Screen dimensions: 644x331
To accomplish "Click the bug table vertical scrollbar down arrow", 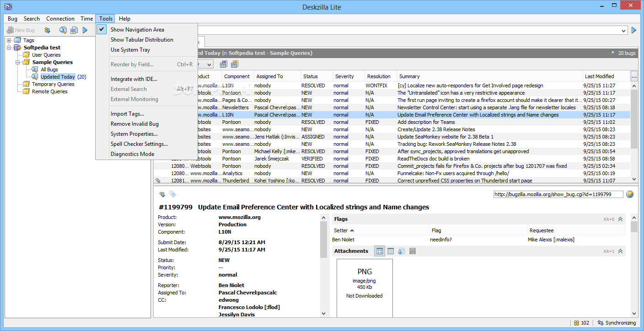I will (634, 180).
